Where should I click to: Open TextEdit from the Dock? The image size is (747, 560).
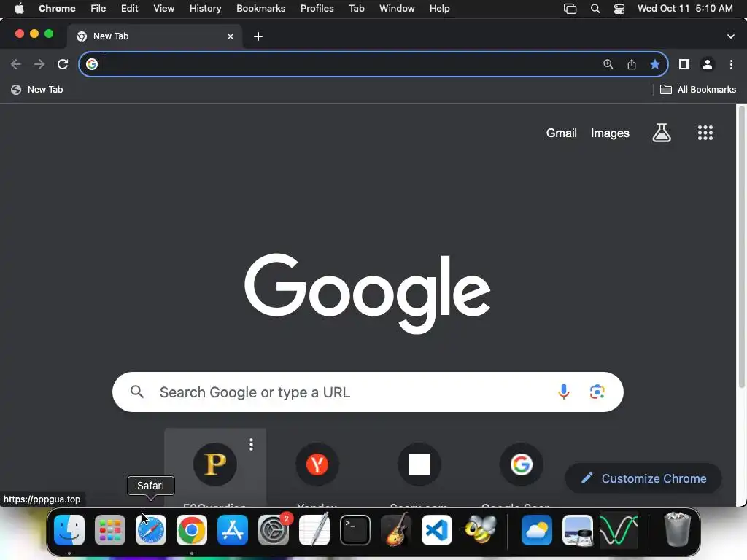pos(314,530)
